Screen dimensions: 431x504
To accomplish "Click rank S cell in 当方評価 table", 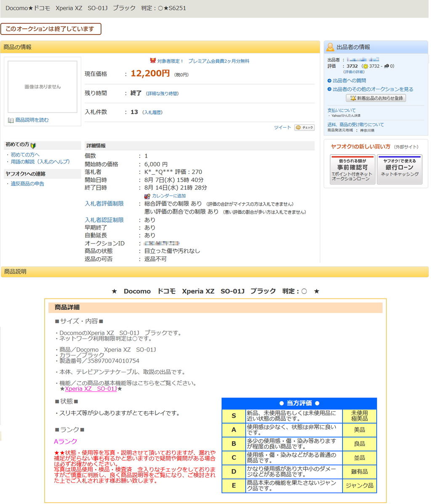I will [234, 416].
